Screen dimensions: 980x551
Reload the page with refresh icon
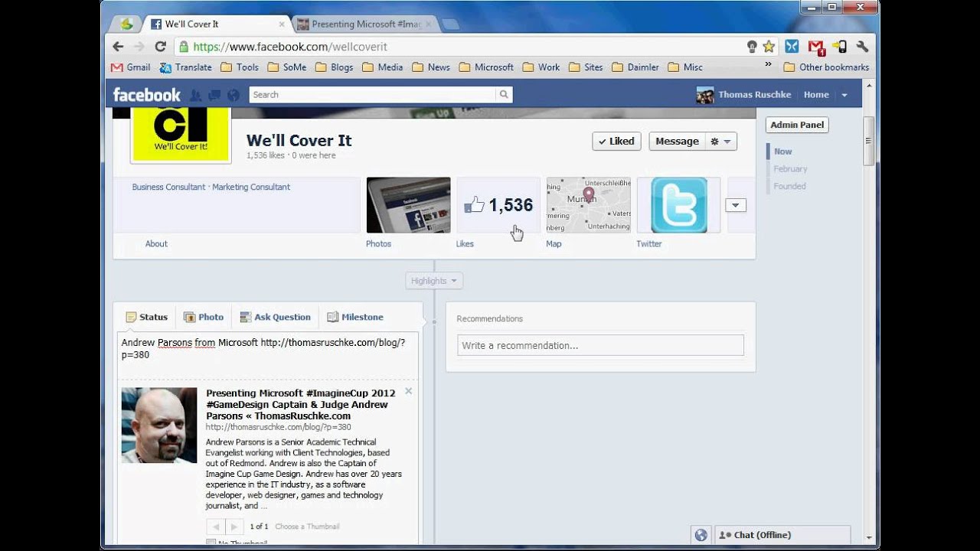(x=160, y=47)
